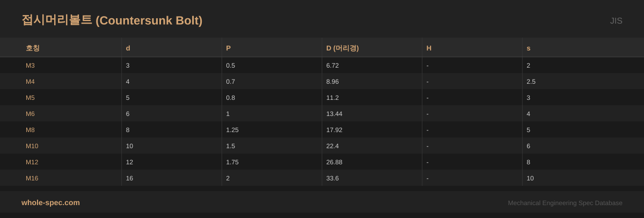644x218 pixels.
Task: Select the M5 row label
Action: tap(30, 98)
